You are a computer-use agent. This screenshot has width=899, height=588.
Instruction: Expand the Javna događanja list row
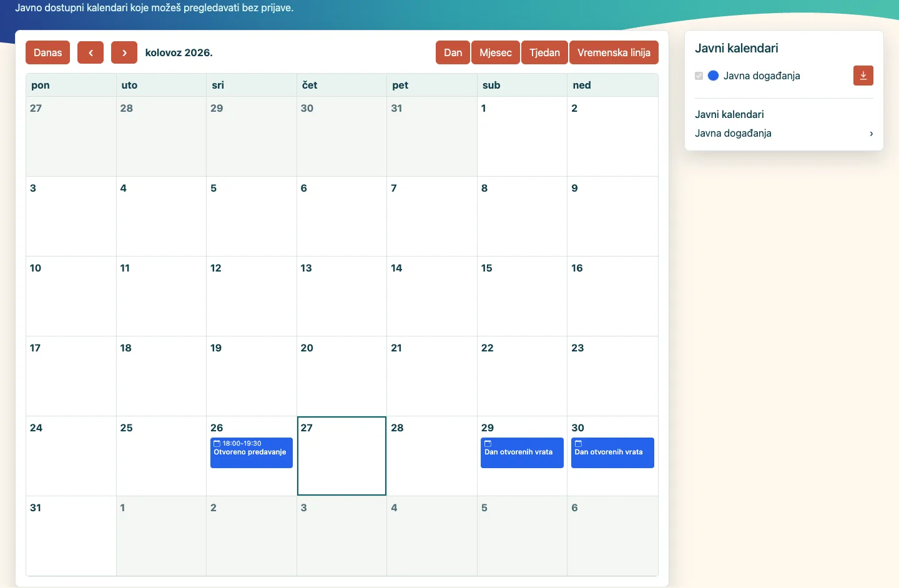tap(784, 133)
